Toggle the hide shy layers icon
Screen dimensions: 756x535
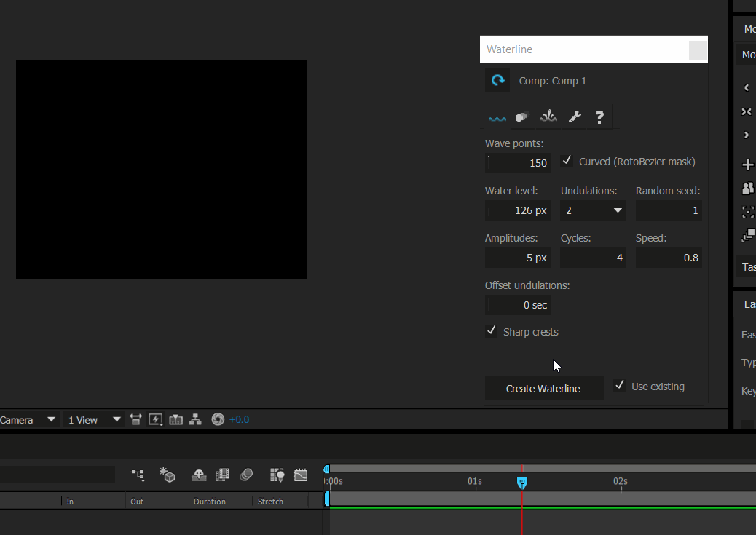199,475
